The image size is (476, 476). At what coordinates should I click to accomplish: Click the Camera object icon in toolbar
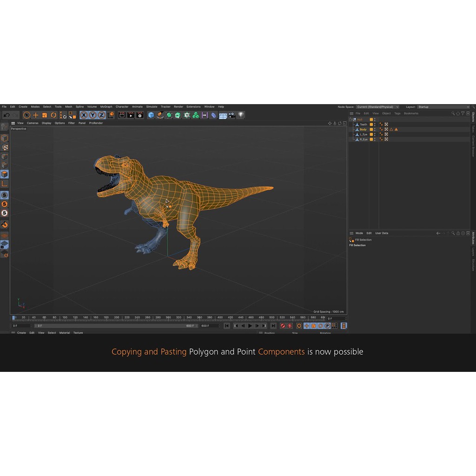click(x=231, y=115)
